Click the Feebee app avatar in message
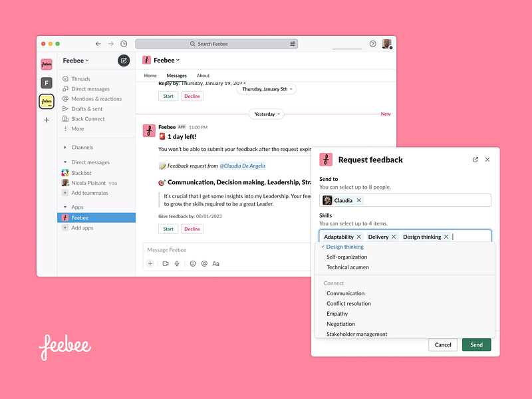This screenshot has width=532, height=399. pos(149,130)
